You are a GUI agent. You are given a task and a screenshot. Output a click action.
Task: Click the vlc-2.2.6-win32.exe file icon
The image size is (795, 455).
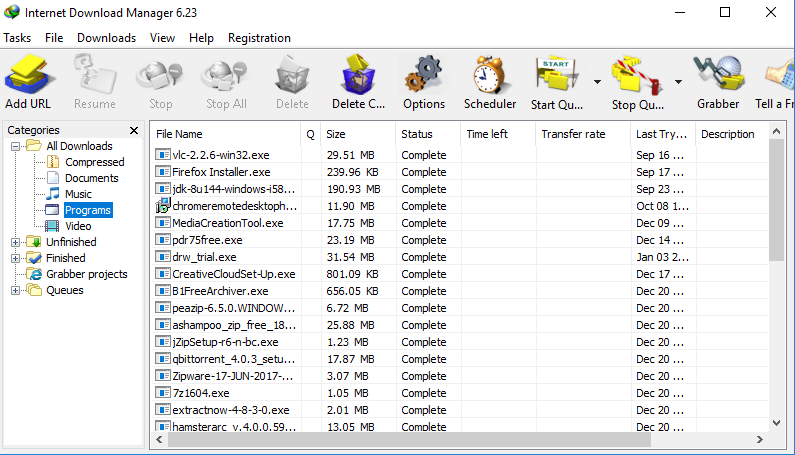click(x=162, y=155)
